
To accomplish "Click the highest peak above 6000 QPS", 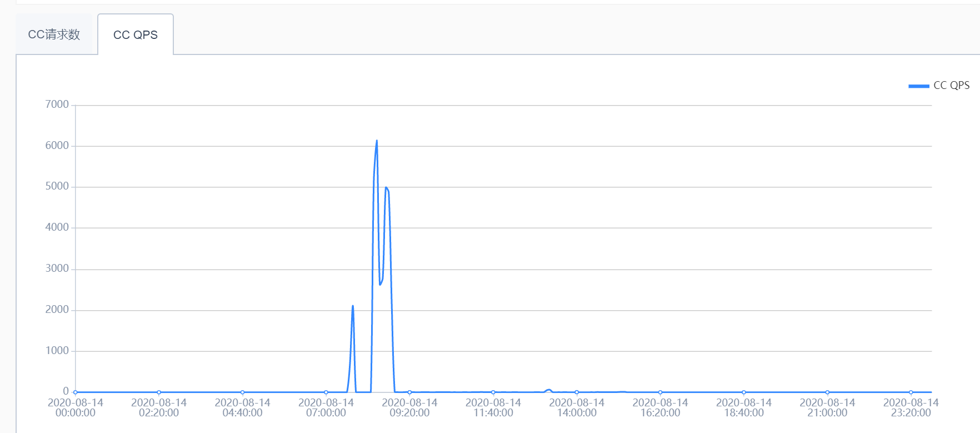I will click(x=377, y=141).
